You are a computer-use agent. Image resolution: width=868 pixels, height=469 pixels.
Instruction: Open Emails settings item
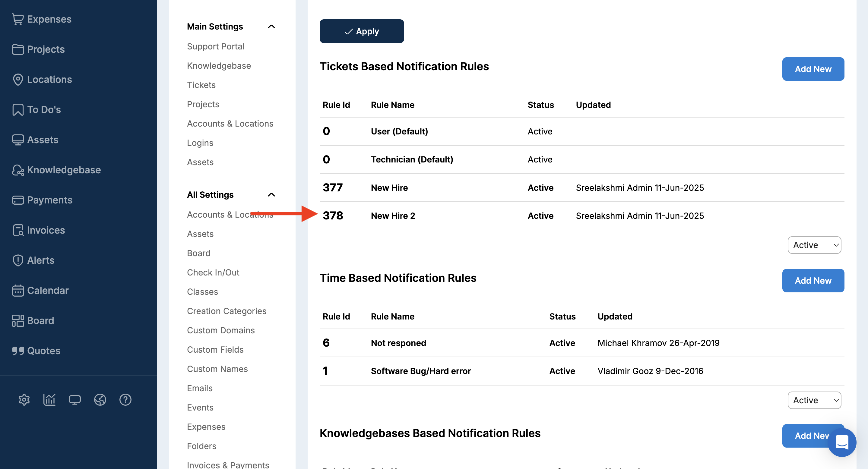pyautogui.click(x=199, y=388)
